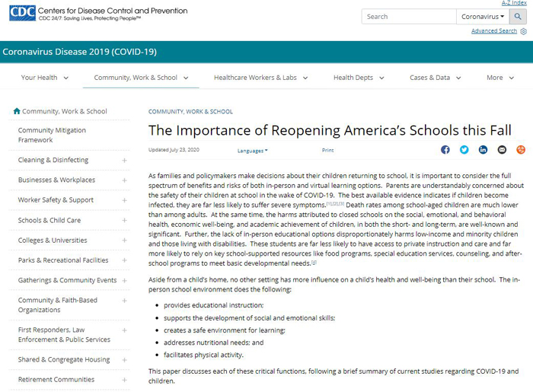533x392 pixels.
Task: Open the Languages dropdown
Action: point(252,151)
